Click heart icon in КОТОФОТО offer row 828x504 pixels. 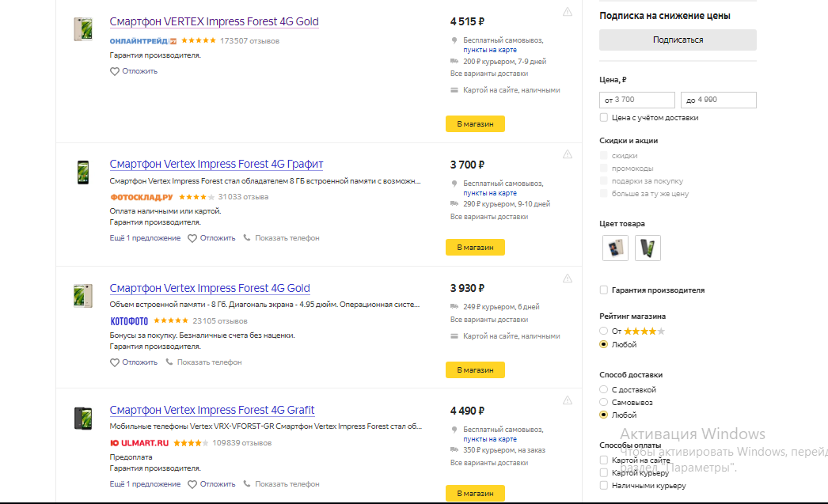[x=114, y=362]
